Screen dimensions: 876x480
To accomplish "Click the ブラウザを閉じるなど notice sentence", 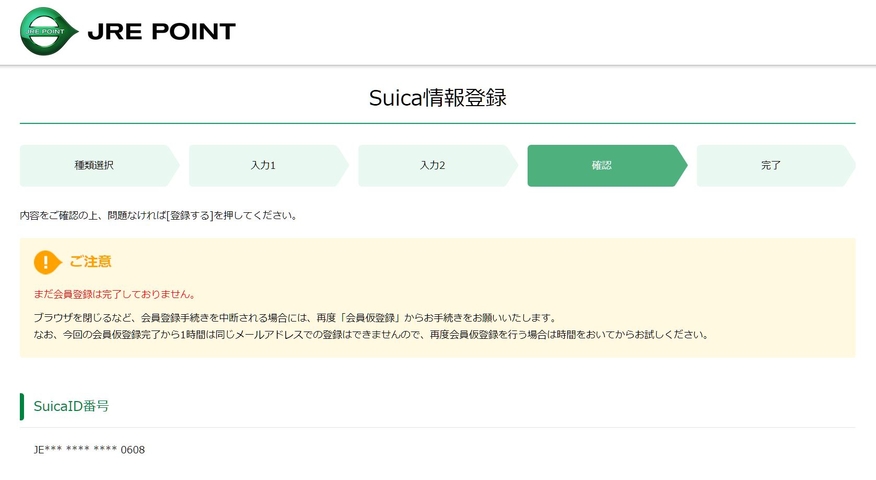I will [296, 318].
